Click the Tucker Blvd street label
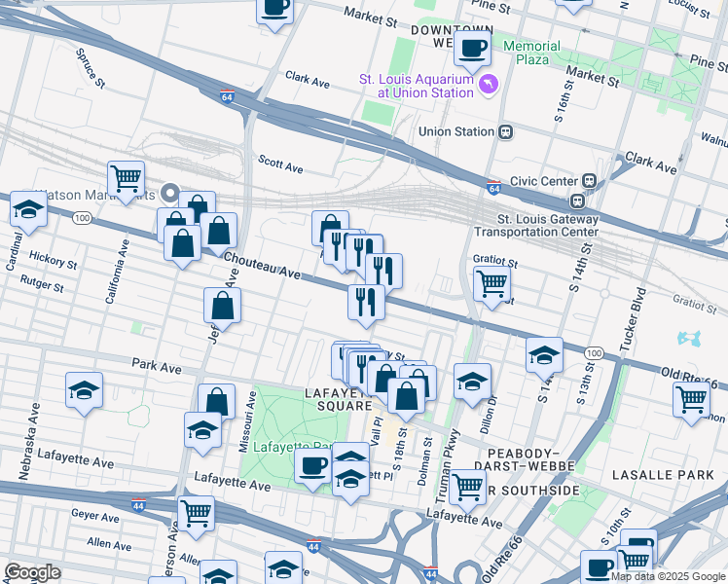Viewport: 728px width, 584px height. 634,319
